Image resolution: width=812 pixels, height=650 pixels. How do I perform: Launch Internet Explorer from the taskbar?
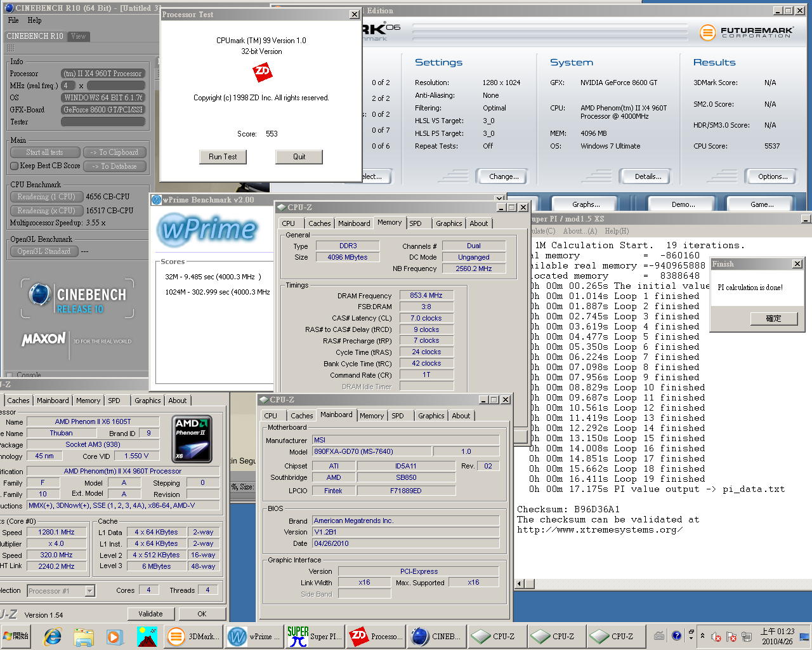[x=53, y=637]
